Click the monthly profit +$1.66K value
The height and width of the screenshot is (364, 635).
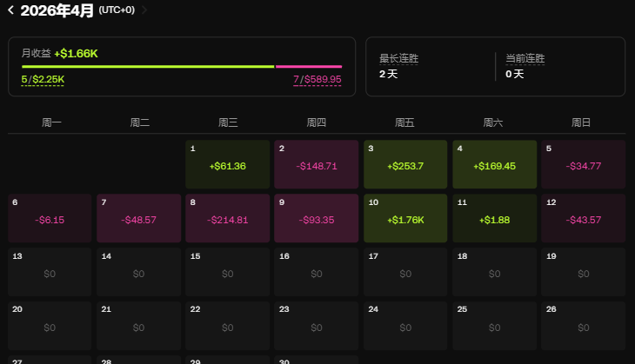coord(77,53)
